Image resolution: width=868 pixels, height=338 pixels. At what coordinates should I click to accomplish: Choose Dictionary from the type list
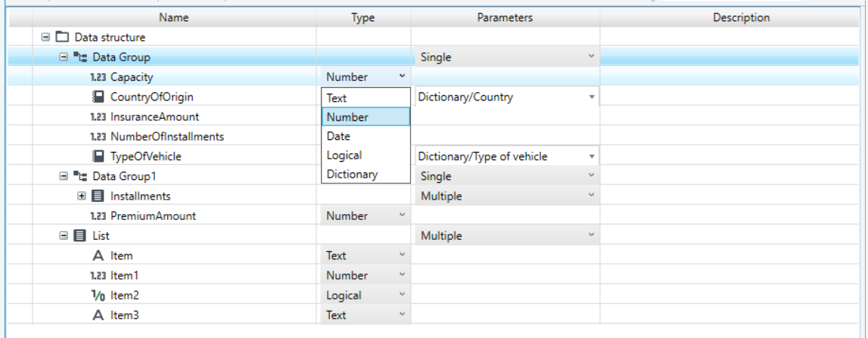(366, 174)
